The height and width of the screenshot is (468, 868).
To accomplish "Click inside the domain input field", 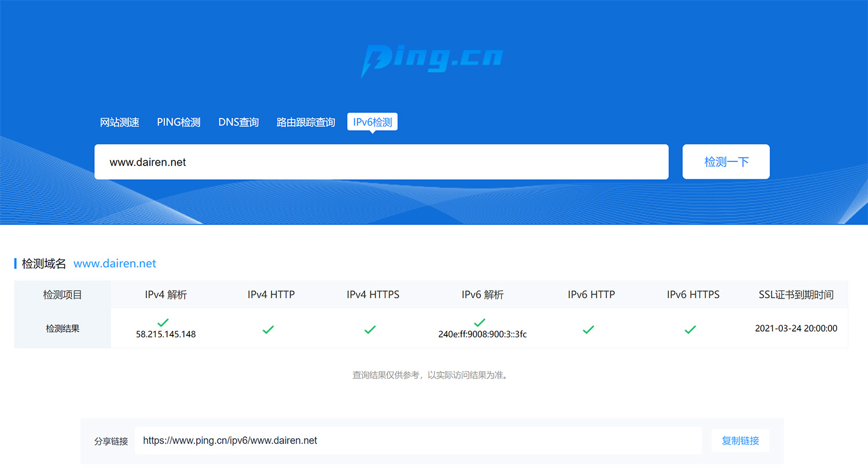I will (x=382, y=162).
